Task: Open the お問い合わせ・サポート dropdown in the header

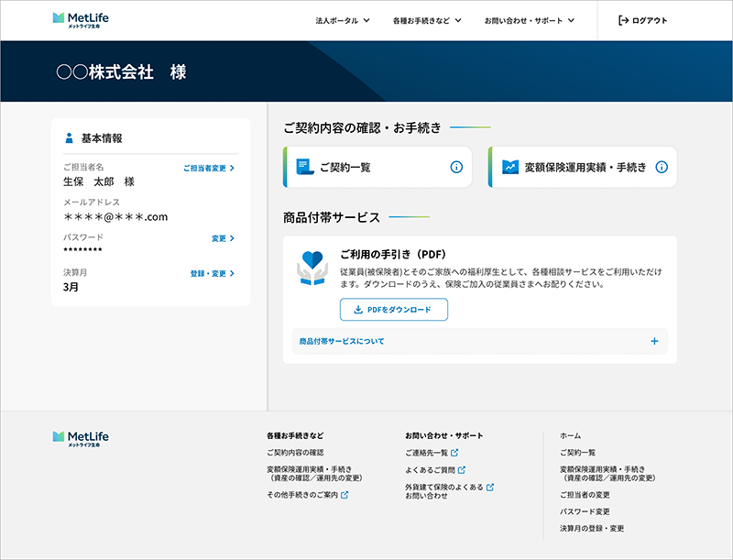Action: 530,20
